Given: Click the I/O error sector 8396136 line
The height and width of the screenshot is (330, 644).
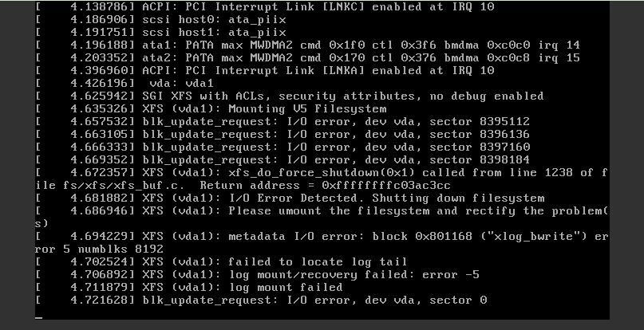Looking at the screenshot, I should [x=282, y=134].
